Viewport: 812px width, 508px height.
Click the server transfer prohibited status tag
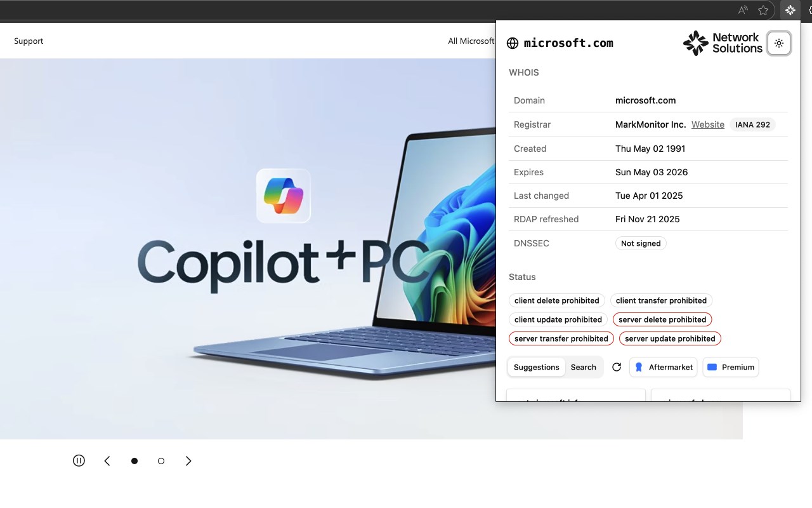point(561,338)
